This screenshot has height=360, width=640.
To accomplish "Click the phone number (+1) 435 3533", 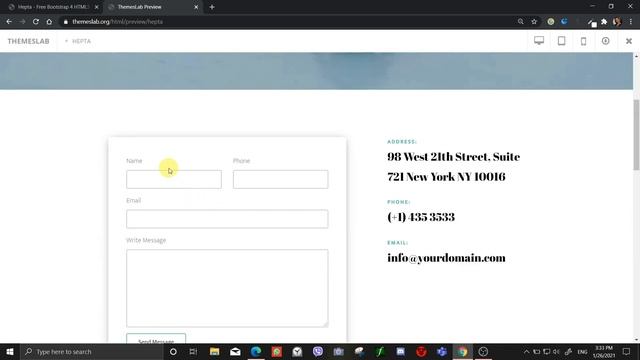I will [x=421, y=217].
